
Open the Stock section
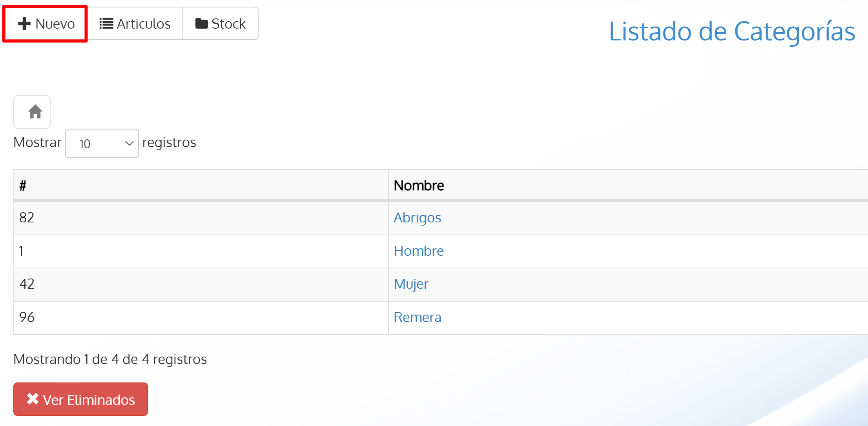220,23
